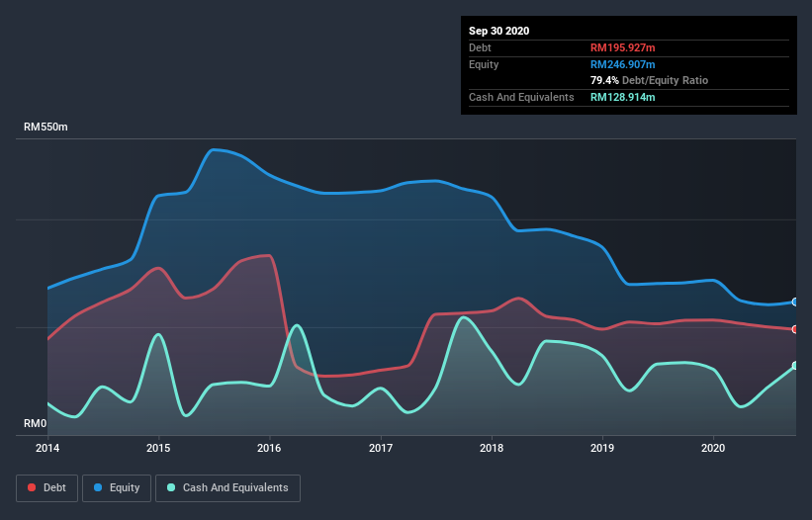
Task: Click the 2020 x-axis label
Action: point(713,448)
